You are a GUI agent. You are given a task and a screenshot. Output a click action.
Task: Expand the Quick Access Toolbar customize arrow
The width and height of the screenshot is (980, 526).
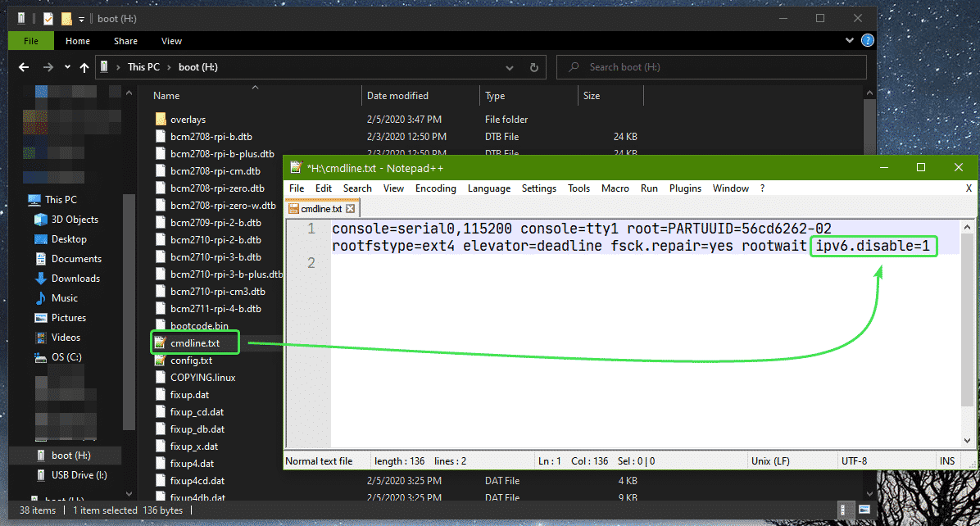tap(82, 19)
